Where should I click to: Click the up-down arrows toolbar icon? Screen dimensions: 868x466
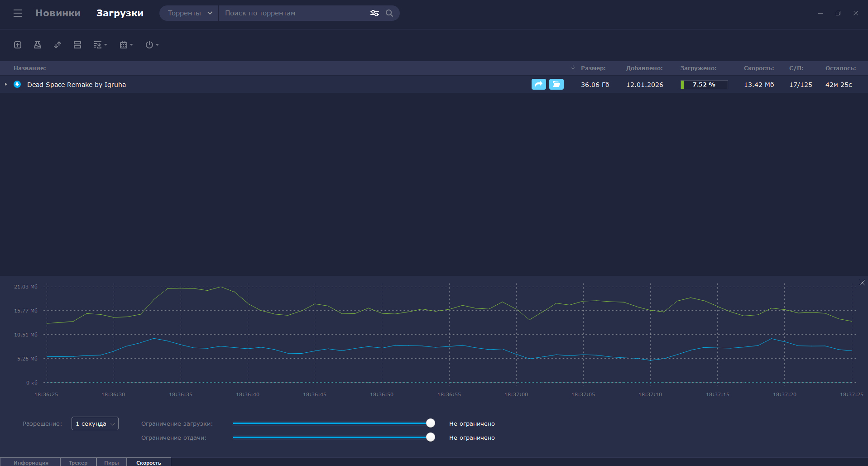click(x=58, y=45)
